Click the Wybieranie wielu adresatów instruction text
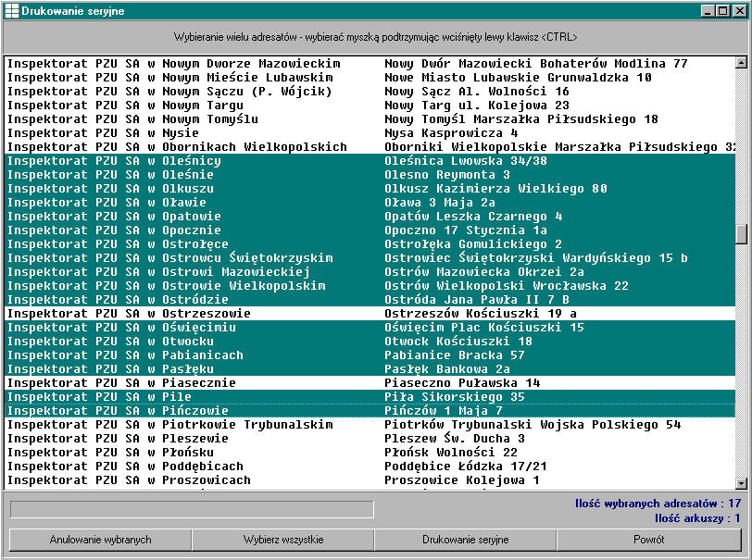 (x=375, y=37)
